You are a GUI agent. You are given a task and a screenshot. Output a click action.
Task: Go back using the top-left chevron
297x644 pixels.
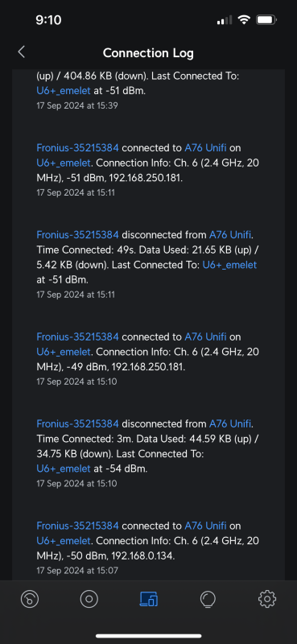tap(22, 52)
